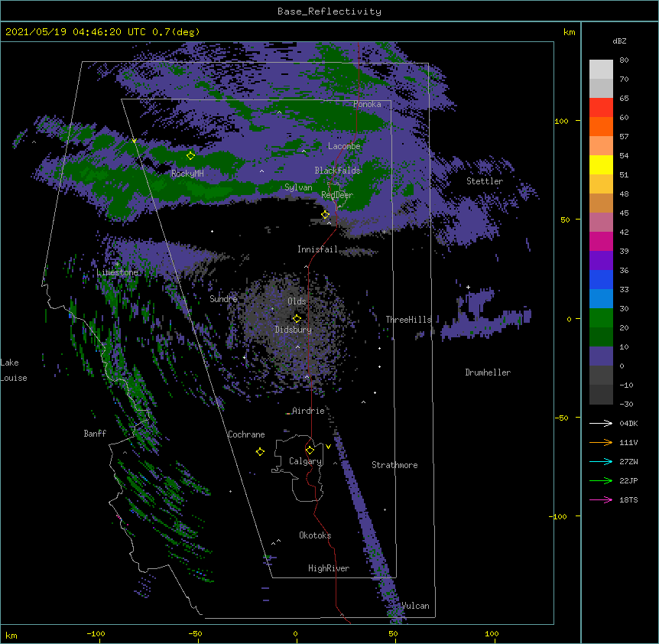The image size is (659, 644).
Task: Click the Strathmore city label
Action: click(x=394, y=465)
